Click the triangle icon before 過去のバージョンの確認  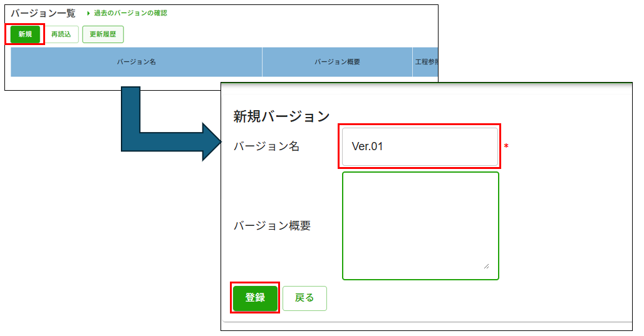(88, 13)
